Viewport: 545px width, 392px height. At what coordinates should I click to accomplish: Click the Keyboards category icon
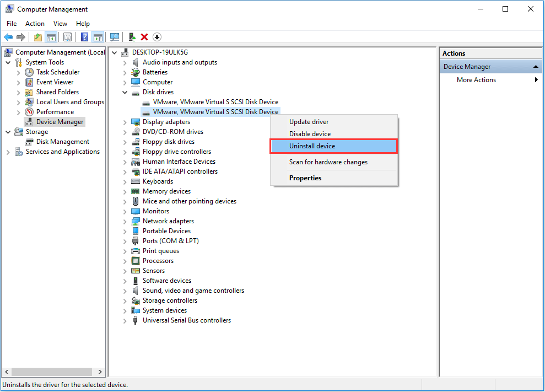(135, 181)
